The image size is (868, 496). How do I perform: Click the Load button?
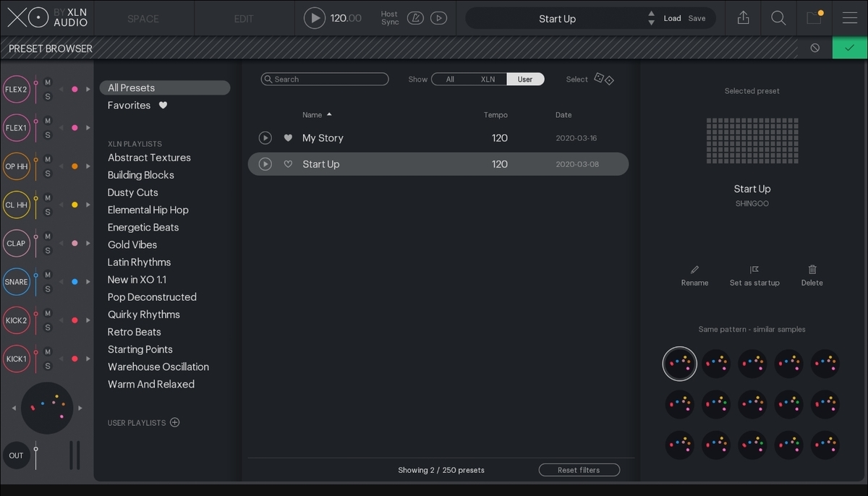[673, 19]
